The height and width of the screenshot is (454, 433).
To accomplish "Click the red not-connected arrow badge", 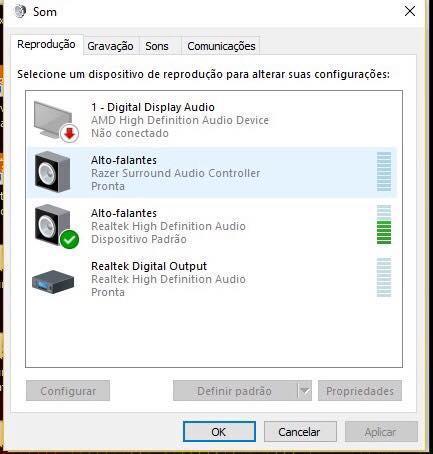I will click(x=69, y=134).
